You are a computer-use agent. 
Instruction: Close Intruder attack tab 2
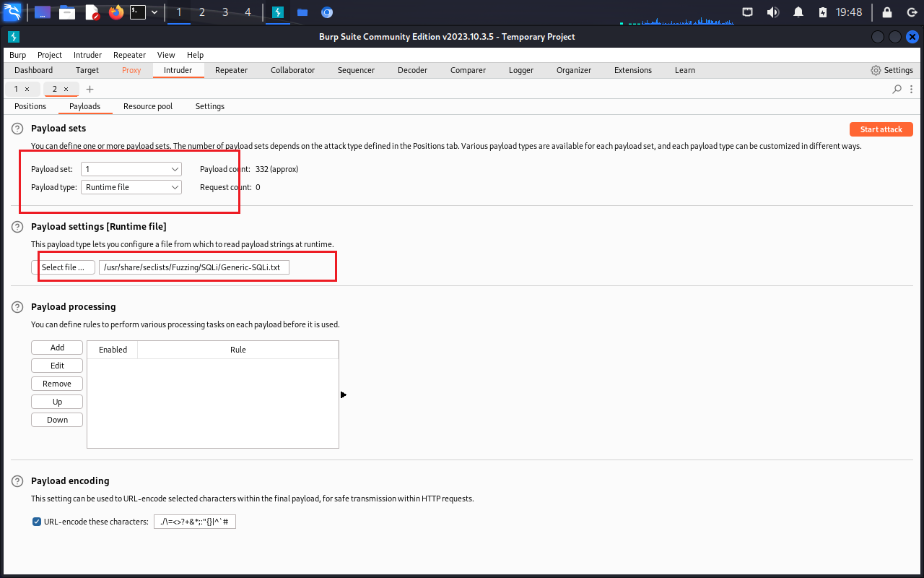pos(66,89)
